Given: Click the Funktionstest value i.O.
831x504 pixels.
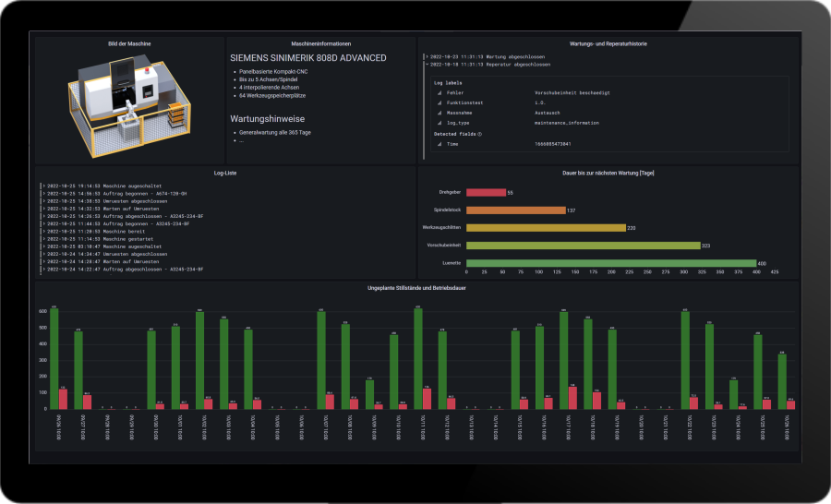Looking at the screenshot, I should [539, 102].
